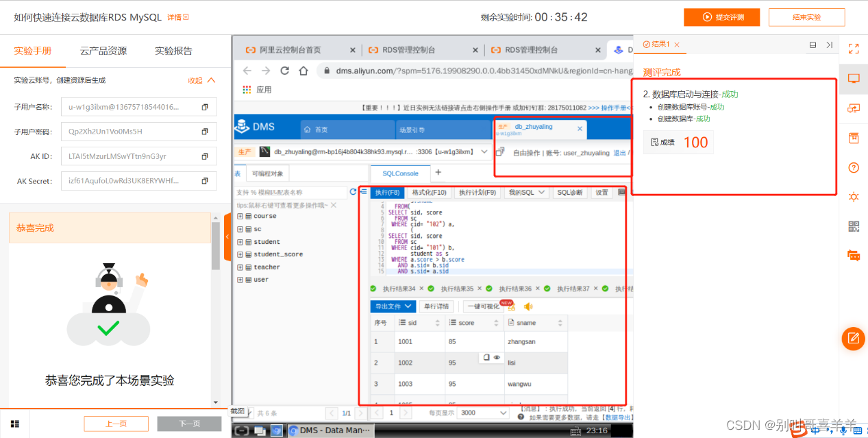Switch to the 云产品资源 tab
This screenshot has width=868, height=438.
coord(103,51)
